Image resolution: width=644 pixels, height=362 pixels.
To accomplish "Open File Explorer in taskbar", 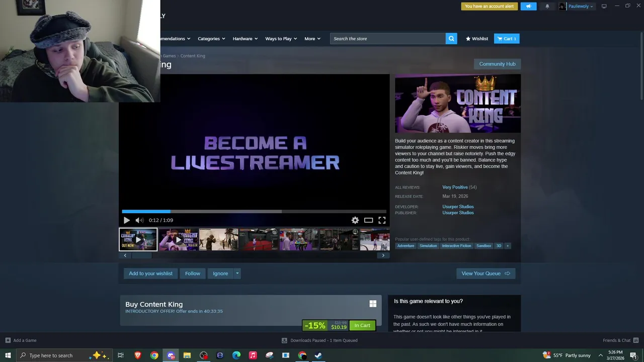I will 187,355.
